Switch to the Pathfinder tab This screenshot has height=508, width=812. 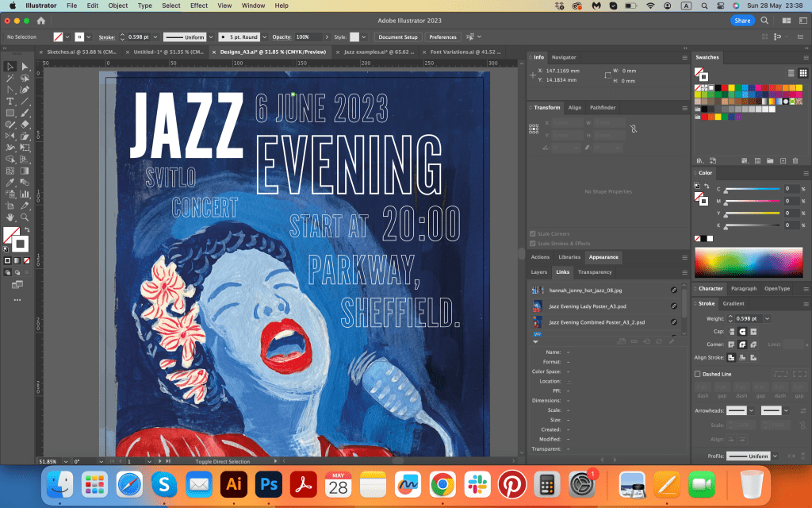click(x=603, y=107)
